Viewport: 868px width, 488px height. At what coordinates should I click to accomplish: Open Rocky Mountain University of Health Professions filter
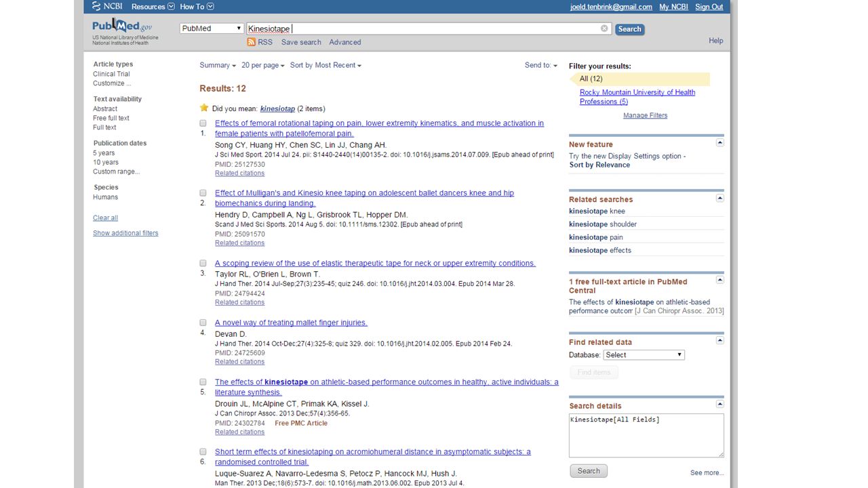click(637, 97)
